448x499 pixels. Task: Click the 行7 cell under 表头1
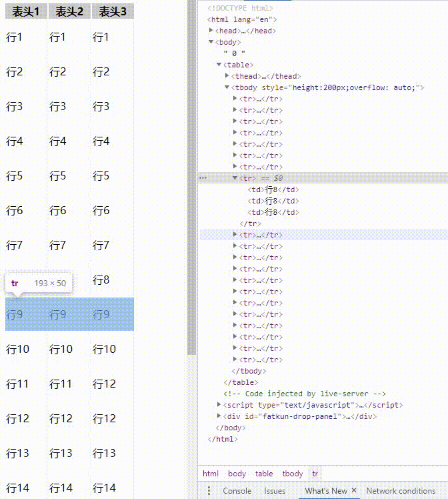[x=14, y=245]
